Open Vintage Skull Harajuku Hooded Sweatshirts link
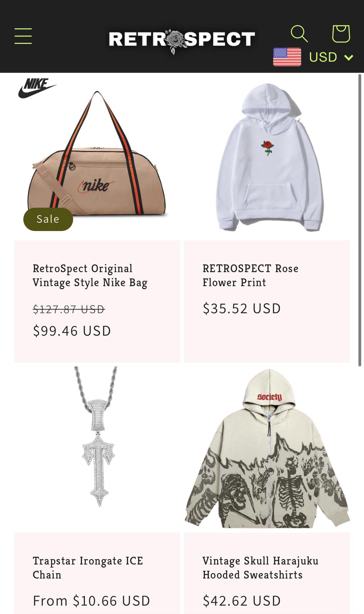The height and width of the screenshot is (614, 364). click(260, 568)
